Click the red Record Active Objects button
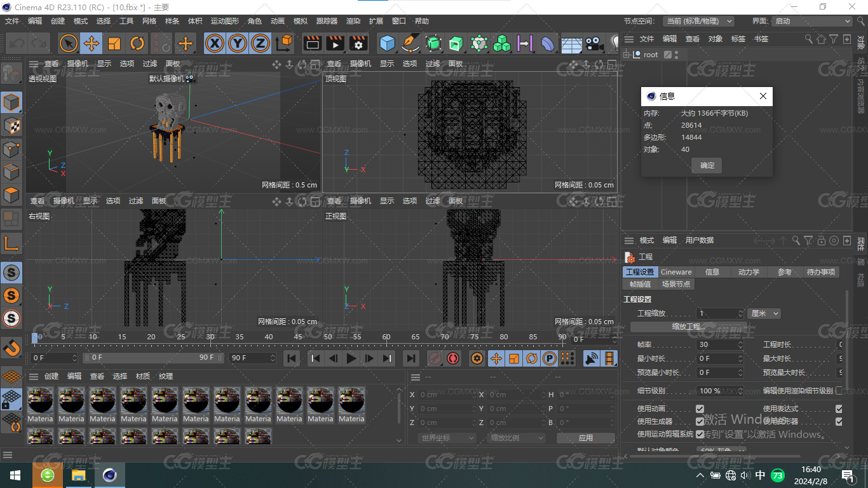 pos(435,358)
